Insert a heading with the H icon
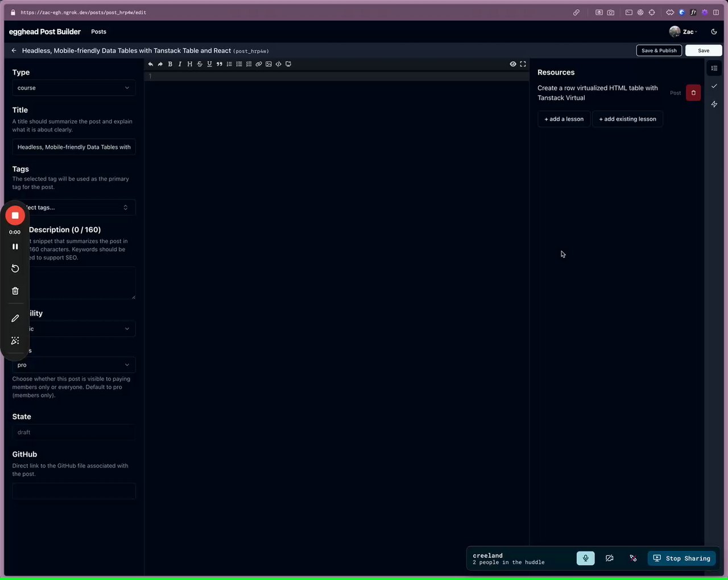 190,64
